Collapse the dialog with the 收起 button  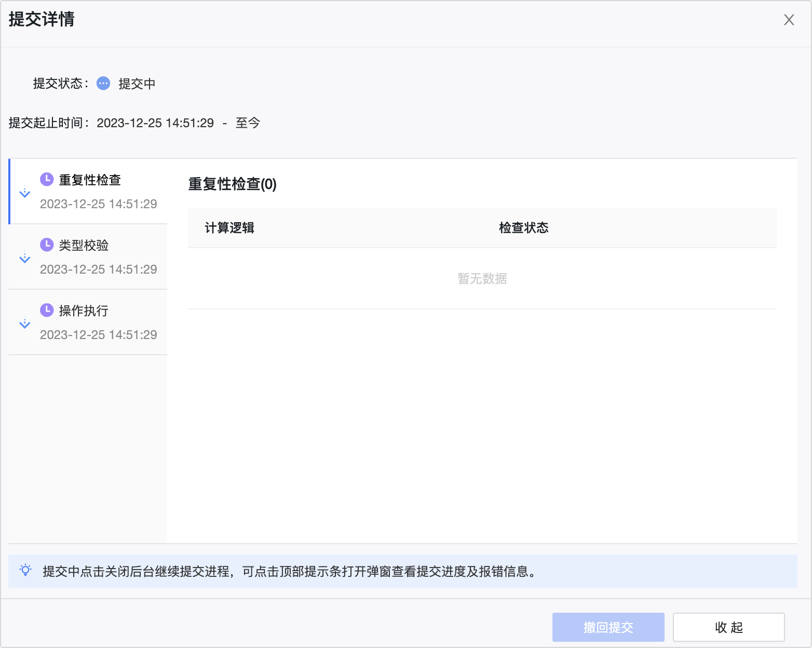[728, 627]
